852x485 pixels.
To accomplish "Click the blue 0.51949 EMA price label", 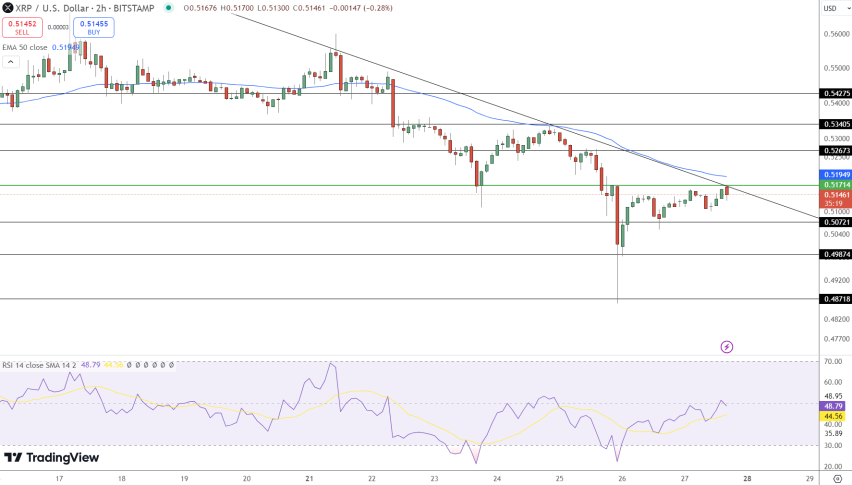I will pyautogui.click(x=836, y=174).
